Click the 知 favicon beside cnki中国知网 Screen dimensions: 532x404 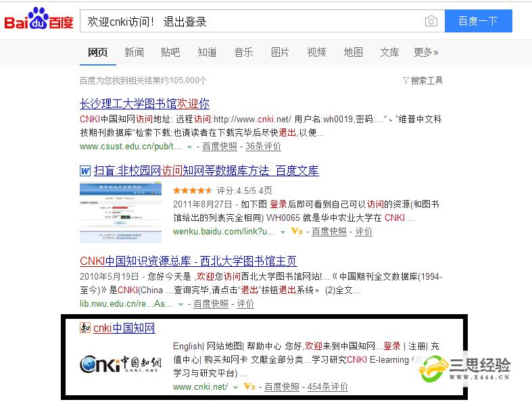pyautogui.click(x=85, y=328)
